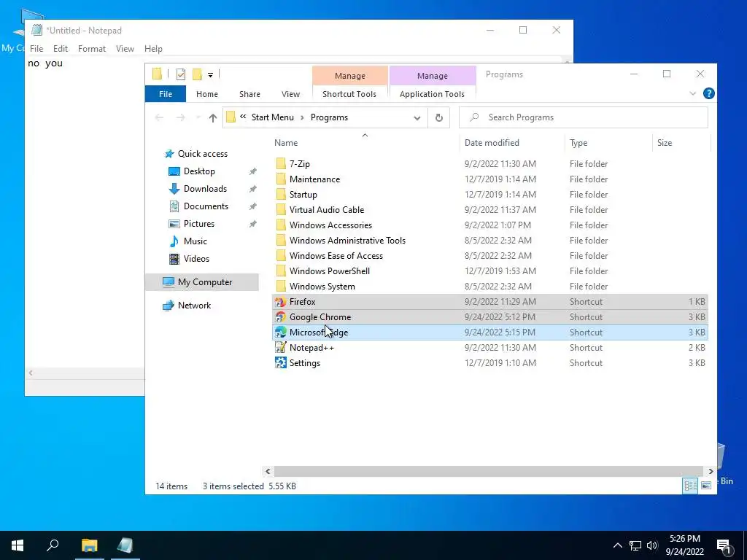
Task: Select Quick access in navigation pane
Action: (x=203, y=154)
